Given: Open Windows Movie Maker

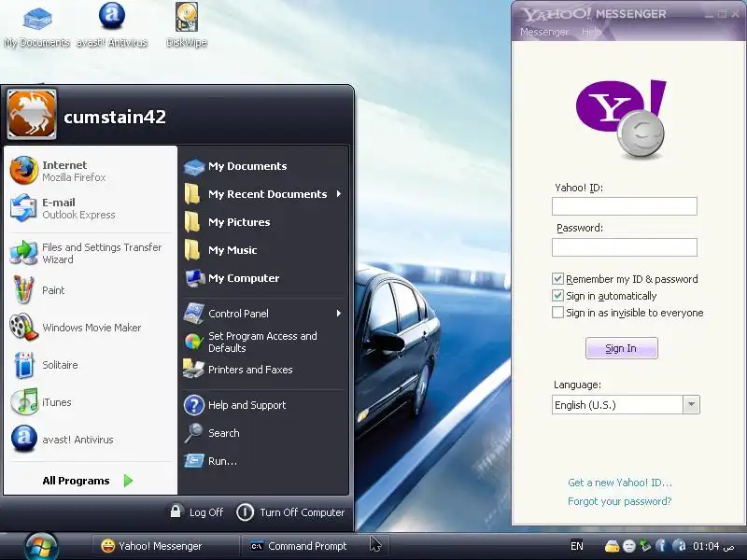Looking at the screenshot, I should pyautogui.click(x=91, y=328).
